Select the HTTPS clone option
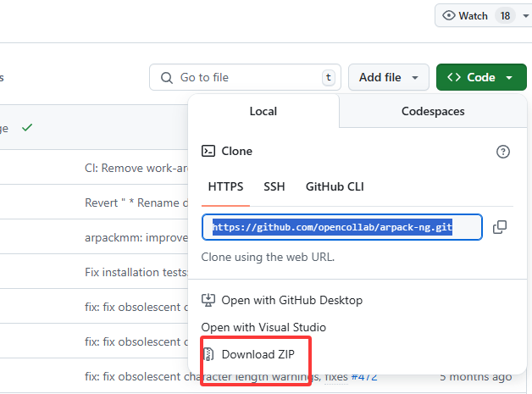Screen dimensions: 532x394 click(x=225, y=186)
